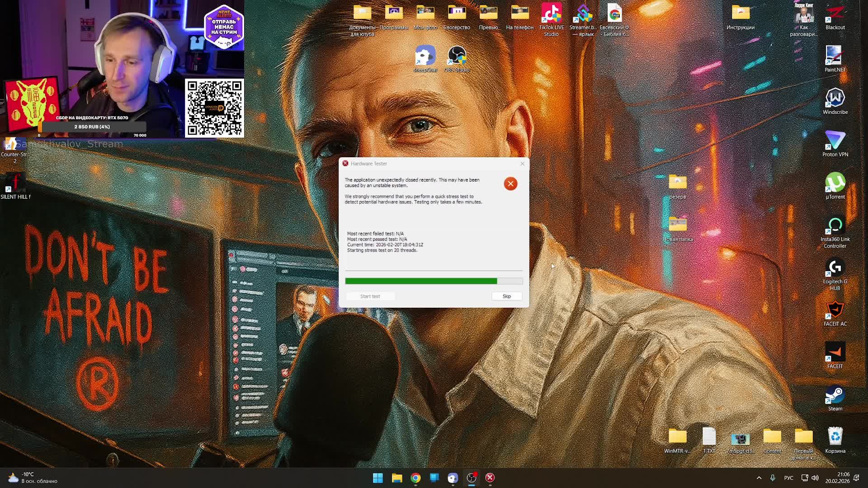Expand hidden system tray icons chevron
The width and height of the screenshot is (868, 488).
[x=759, y=478]
